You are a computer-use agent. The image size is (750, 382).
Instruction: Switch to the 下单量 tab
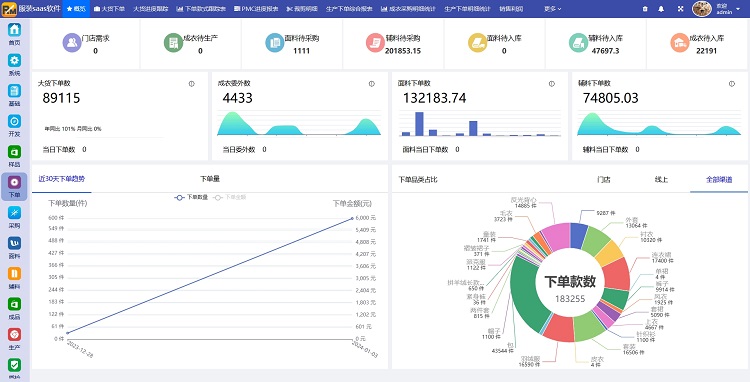click(x=210, y=179)
